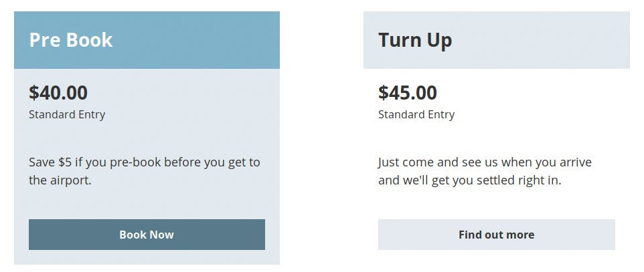Click the Find out more button
The width and height of the screenshot is (644, 272).
[497, 235]
